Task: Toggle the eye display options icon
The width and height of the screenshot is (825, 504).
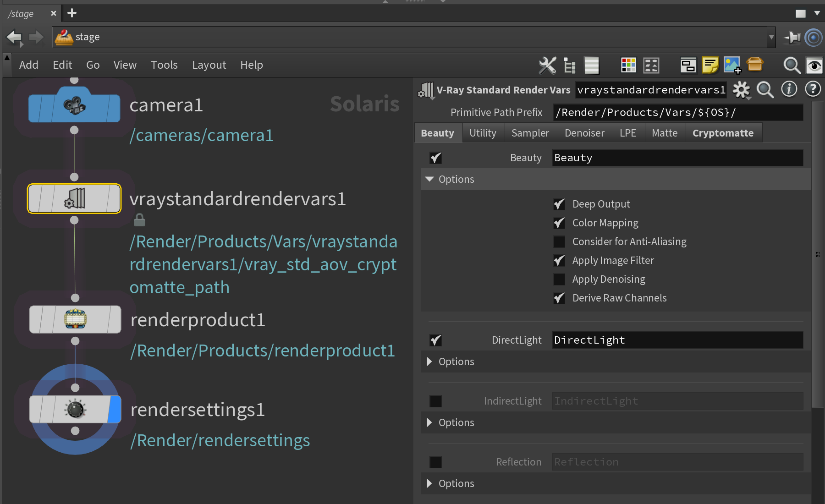Action: 814,66
